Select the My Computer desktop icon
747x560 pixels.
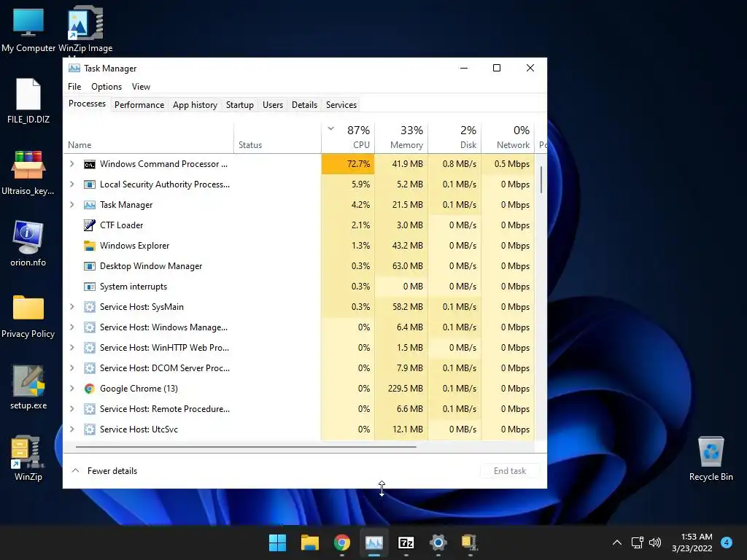tap(28, 29)
